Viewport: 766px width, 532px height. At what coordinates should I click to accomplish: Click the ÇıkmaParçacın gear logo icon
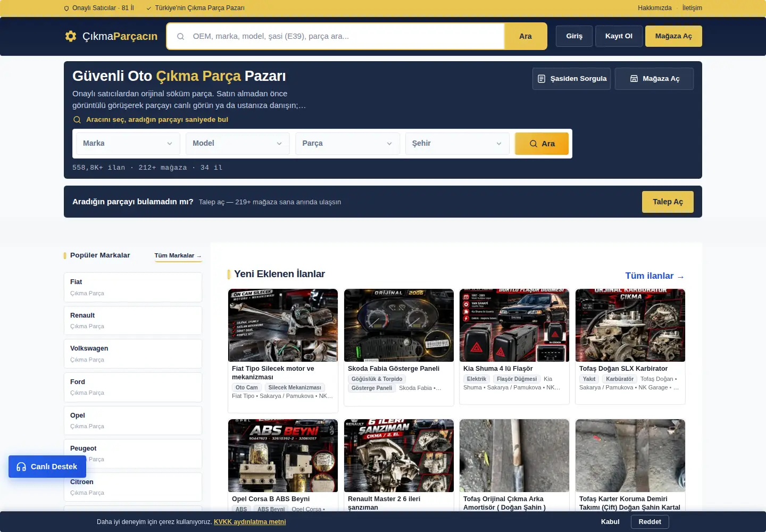pyautogui.click(x=71, y=36)
